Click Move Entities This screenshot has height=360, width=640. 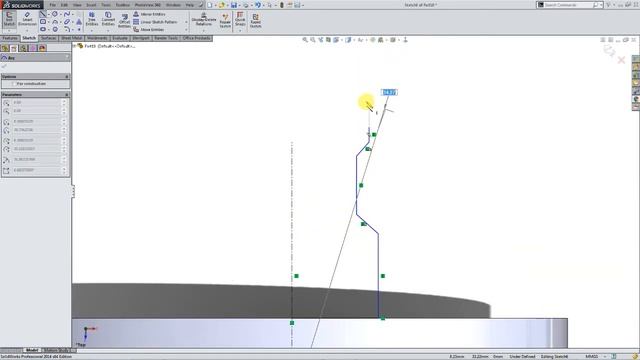click(x=149, y=29)
